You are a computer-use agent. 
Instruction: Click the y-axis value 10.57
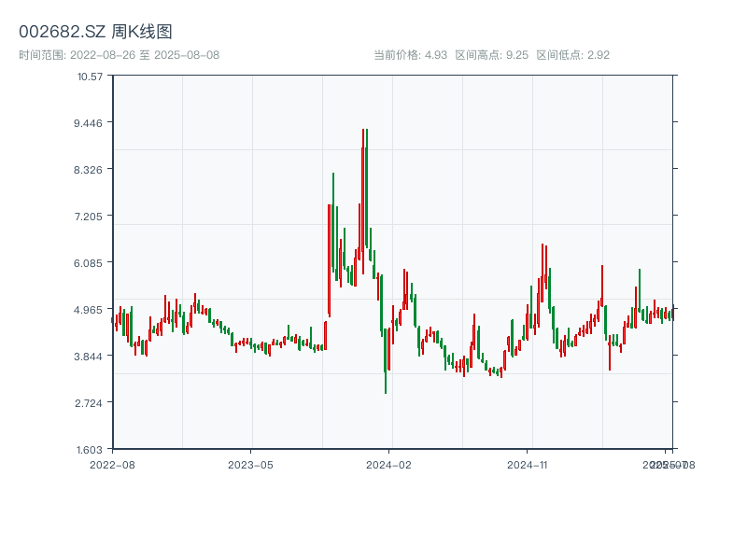pyautogui.click(x=90, y=77)
